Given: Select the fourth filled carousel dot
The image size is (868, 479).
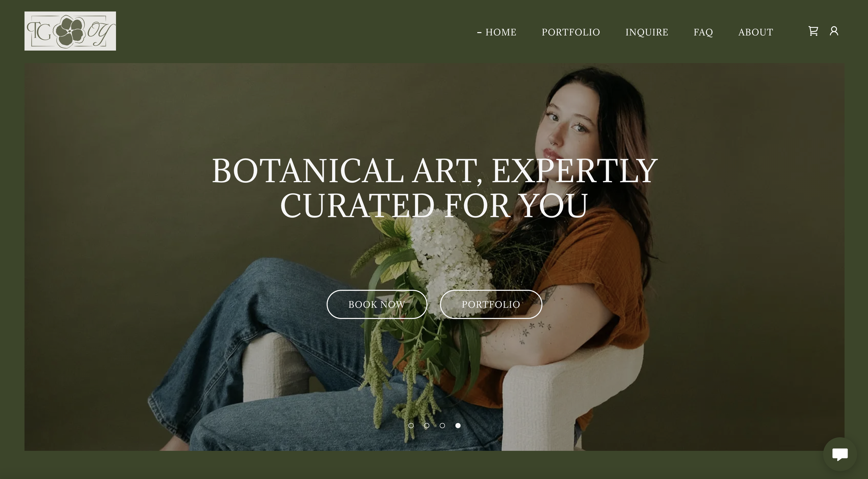Looking at the screenshot, I should coord(458,426).
